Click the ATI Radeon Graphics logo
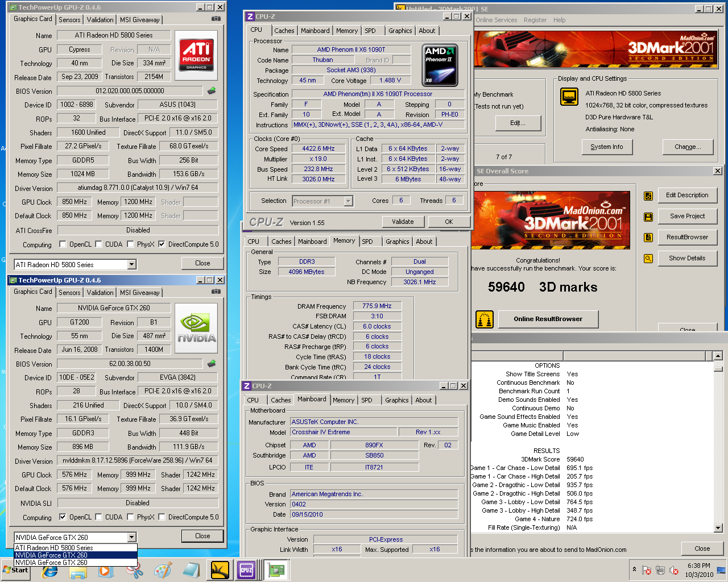 tap(196, 54)
